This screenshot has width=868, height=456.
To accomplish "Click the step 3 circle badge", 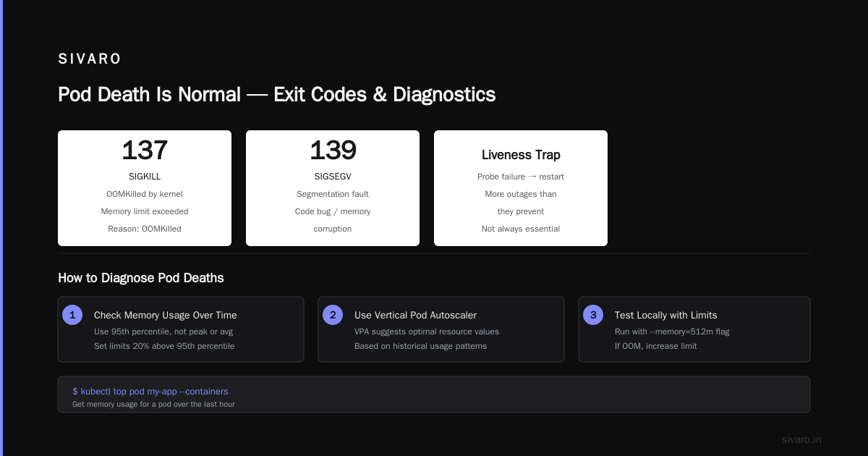I will (593, 315).
